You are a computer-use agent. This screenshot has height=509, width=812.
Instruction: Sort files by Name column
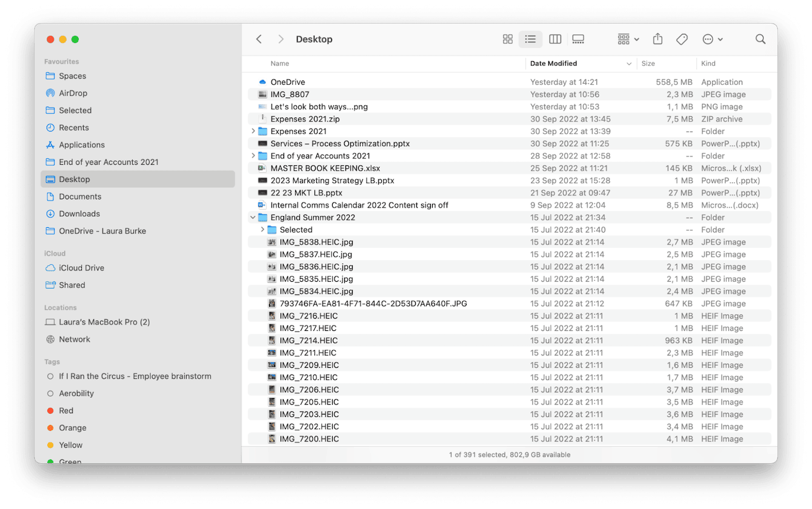pyautogui.click(x=279, y=63)
